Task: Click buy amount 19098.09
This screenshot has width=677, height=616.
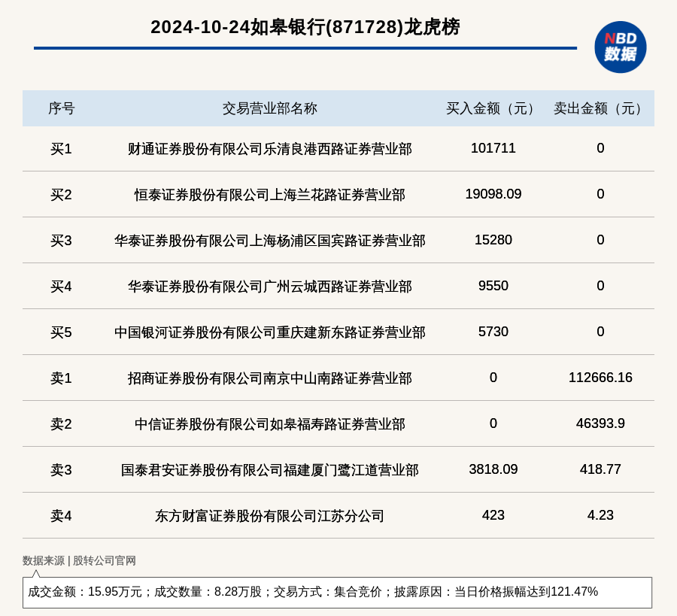Action: [x=493, y=194]
